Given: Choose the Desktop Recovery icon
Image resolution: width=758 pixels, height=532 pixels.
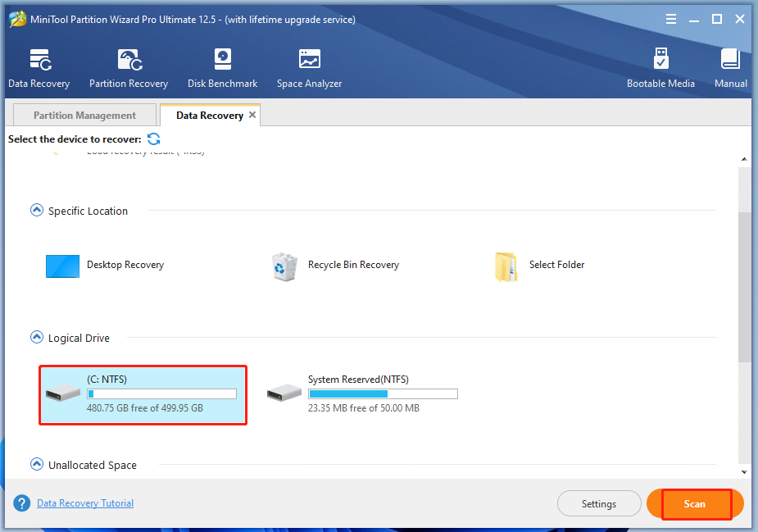Looking at the screenshot, I should click(62, 266).
